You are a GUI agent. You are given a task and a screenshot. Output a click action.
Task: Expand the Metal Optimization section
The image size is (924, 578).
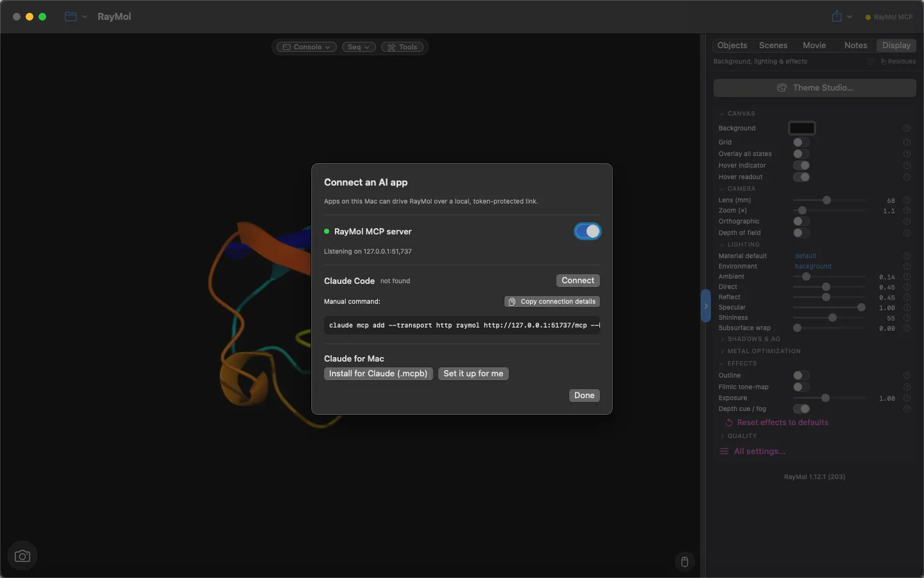(x=760, y=351)
